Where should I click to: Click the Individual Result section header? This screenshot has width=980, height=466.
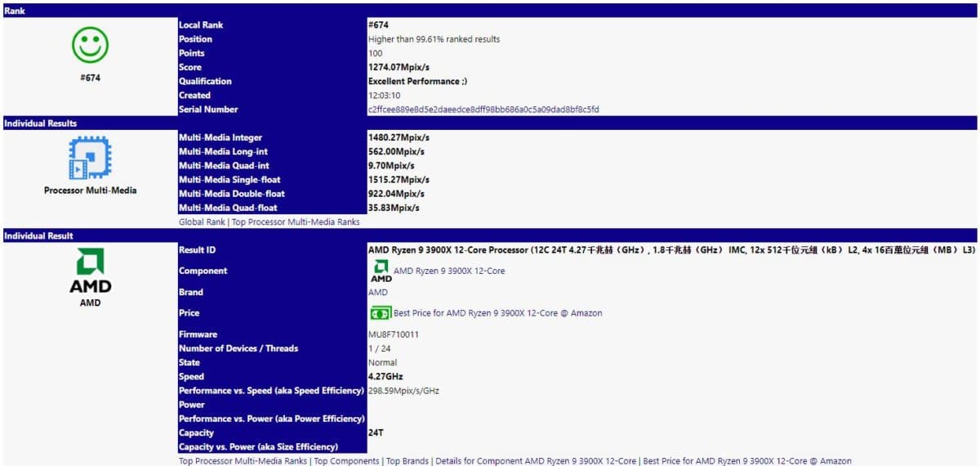[490, 235]
